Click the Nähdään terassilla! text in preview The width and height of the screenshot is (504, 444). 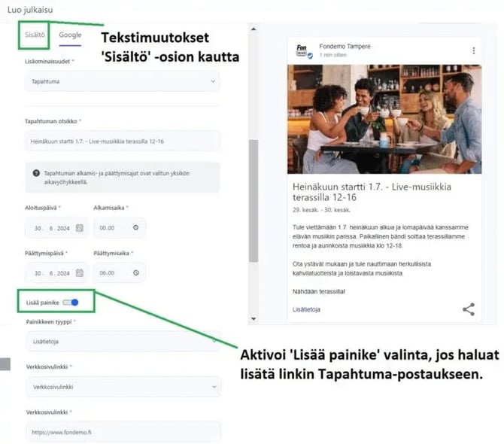pos(319,291)
